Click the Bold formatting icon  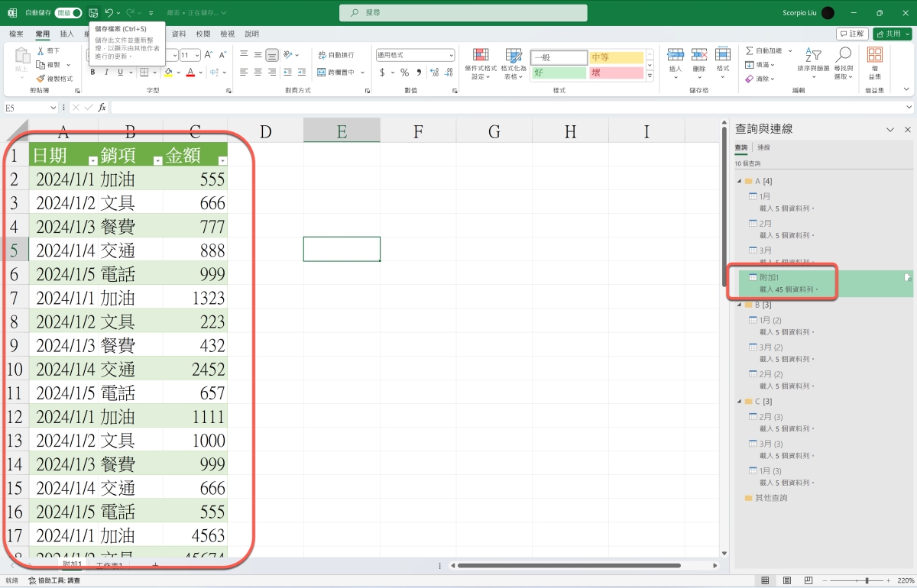(x=93, y=73)
